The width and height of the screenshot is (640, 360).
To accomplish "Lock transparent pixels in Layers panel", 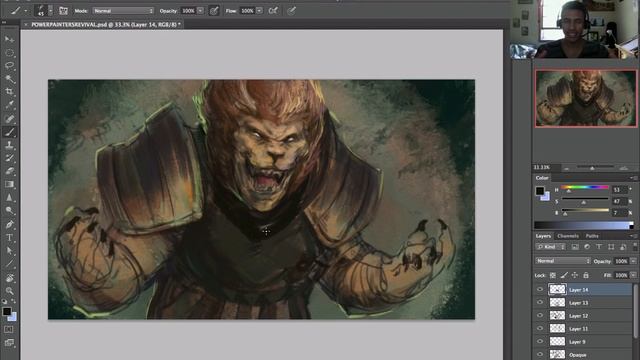I will (x=552, y=276).
